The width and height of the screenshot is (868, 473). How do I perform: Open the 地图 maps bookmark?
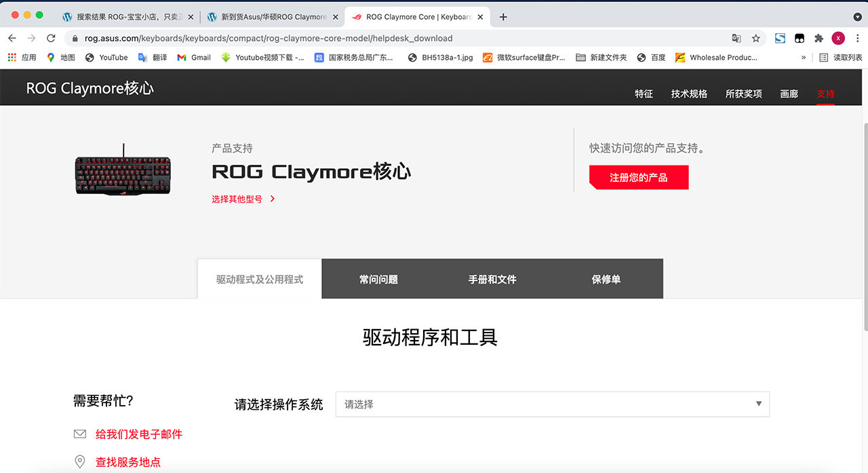pos(60,58)
